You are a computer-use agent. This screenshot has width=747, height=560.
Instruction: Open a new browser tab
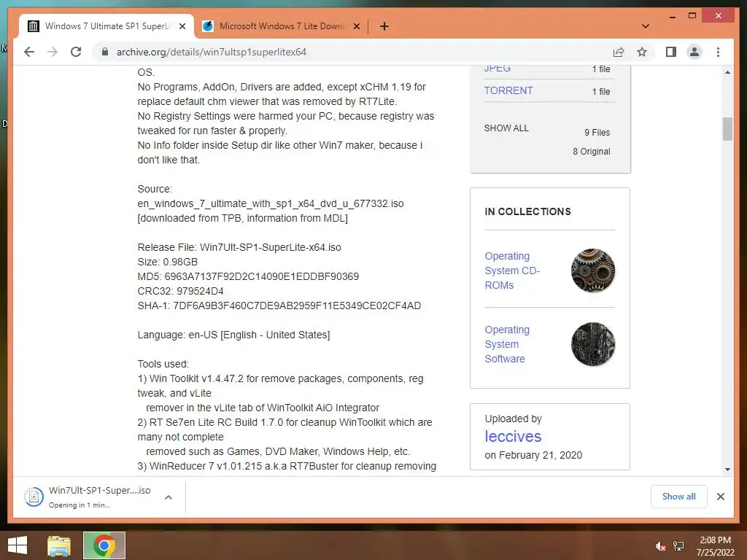pos(384,26)
